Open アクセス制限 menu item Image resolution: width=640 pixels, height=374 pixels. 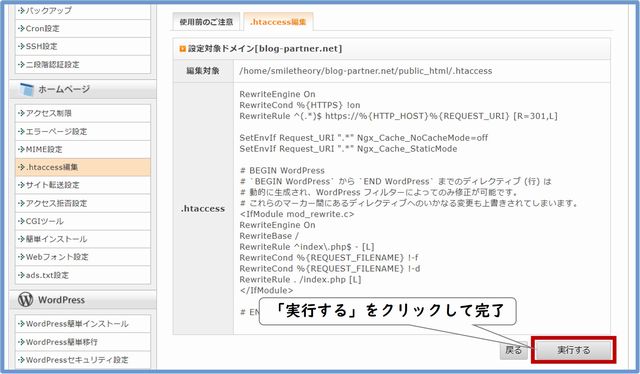(83, 114)
